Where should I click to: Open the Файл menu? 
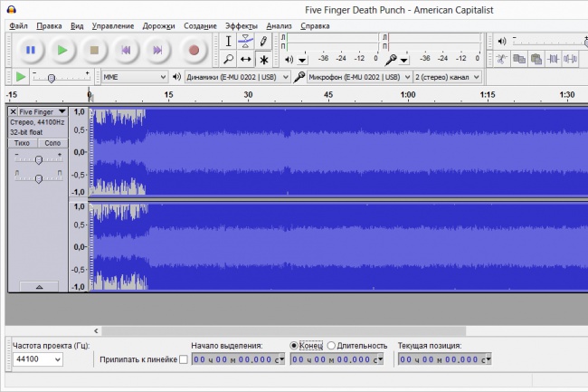point(18,26)
